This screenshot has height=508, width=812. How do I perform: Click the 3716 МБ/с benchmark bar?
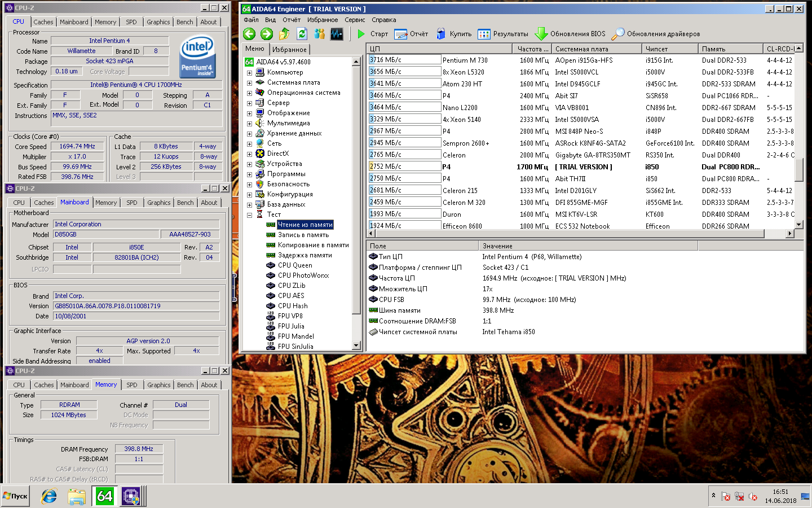click(x=404, y=60)
